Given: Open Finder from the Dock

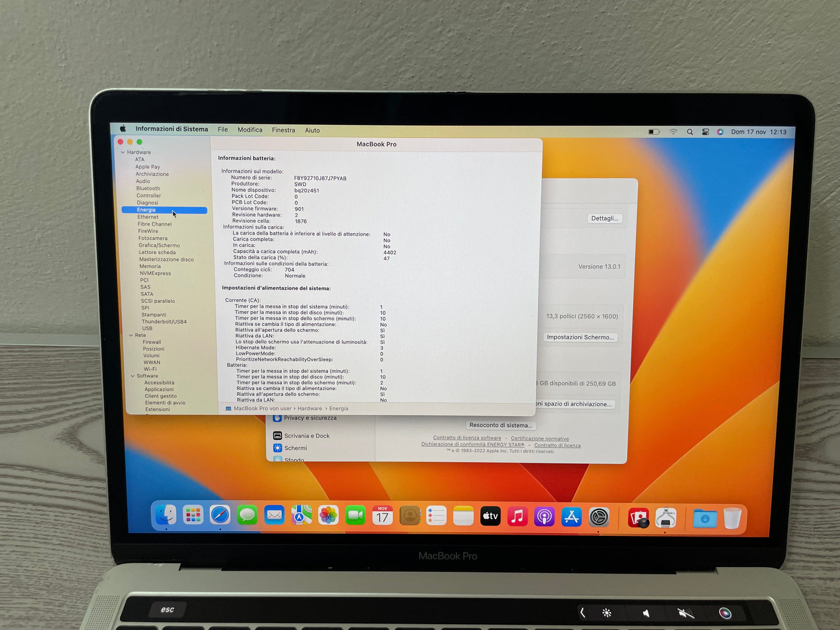Looking at the screenshot, I should pyautogui.click(x=166, y=514).
